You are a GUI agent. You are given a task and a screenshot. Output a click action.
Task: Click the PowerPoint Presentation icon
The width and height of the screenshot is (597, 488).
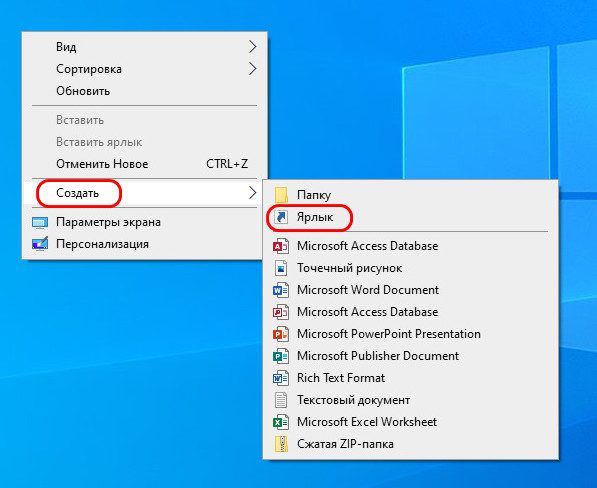coord(281,334)
